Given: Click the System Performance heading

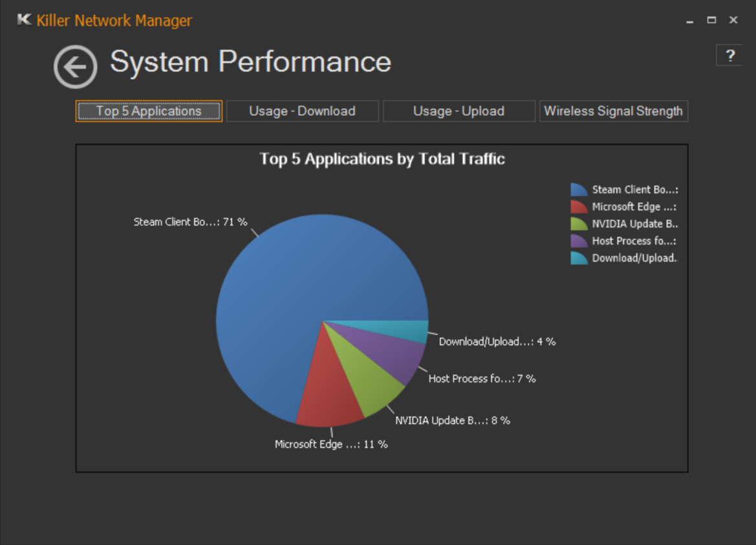Looking at the screenshot, I should pos(251,61).
